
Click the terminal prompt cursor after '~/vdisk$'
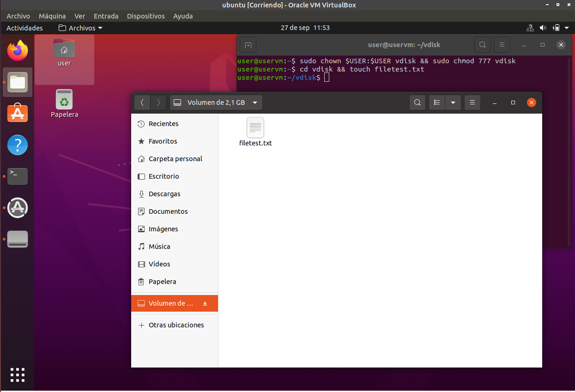pos(327,78)
